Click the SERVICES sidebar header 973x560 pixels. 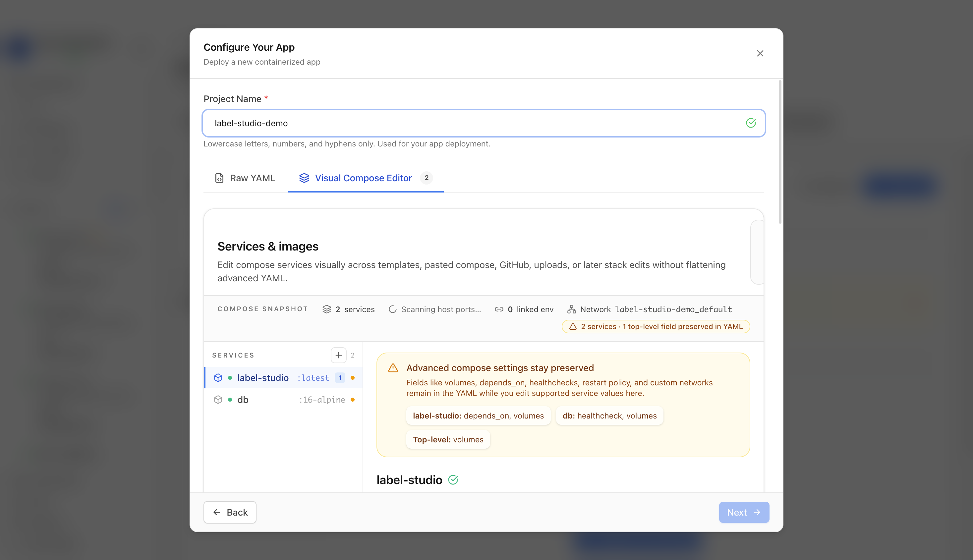[x=233, y=355]
